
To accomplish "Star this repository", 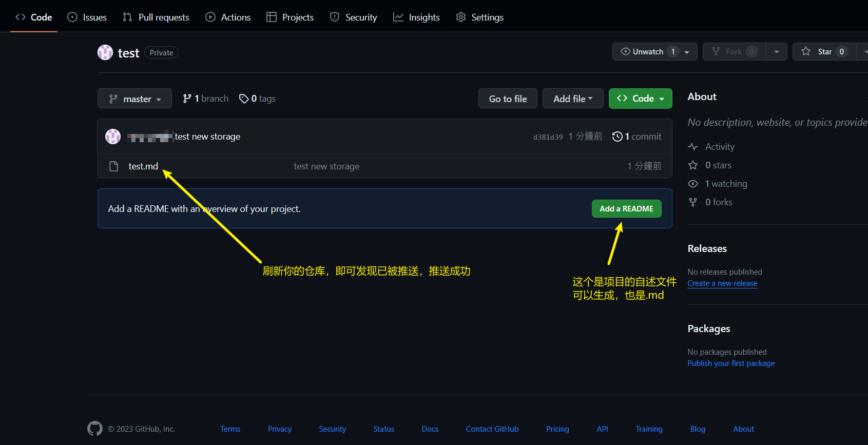I will pyautogui.click(x=824, y=52).
